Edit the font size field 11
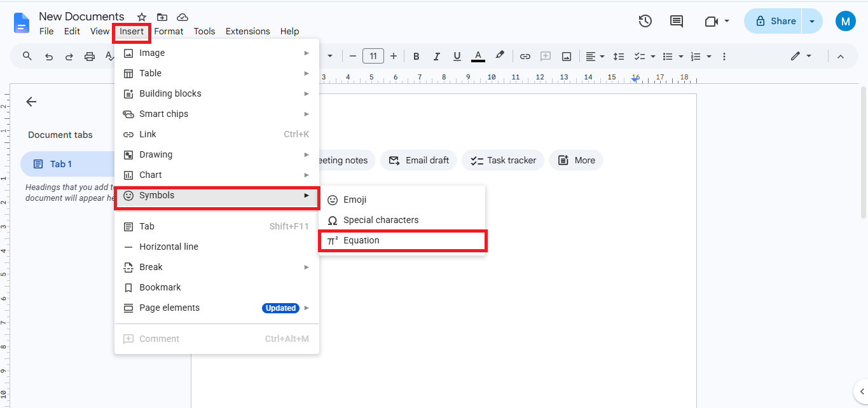Viewport: 868px width, 408px height. point(373,56)
